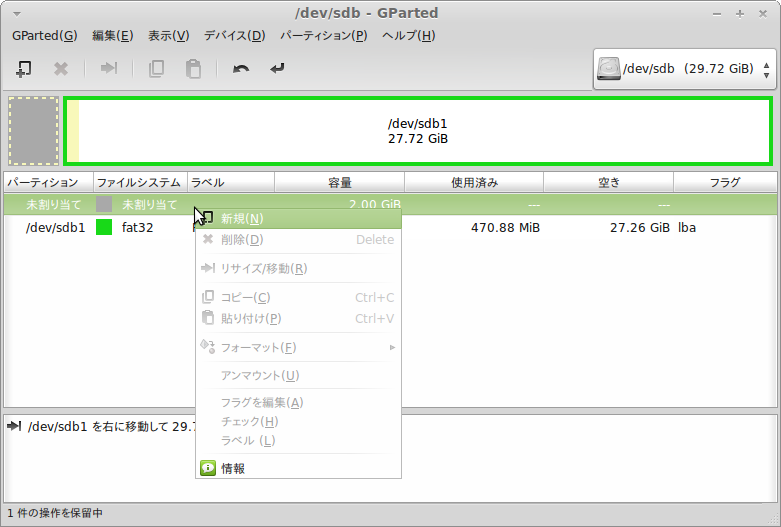The image size is (781, 527).
Task: Open the 表示(V) menu
Action: click(x=168, y=36)
